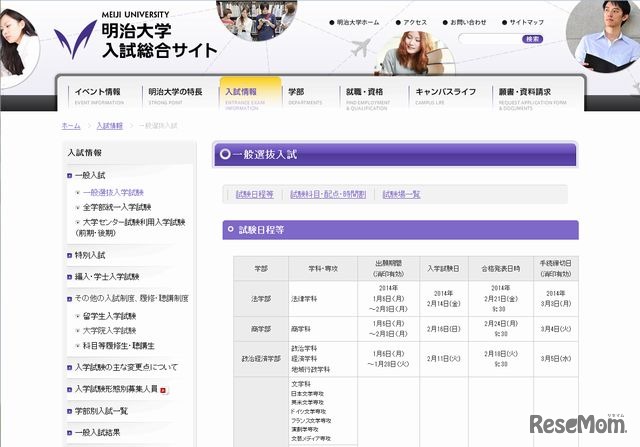Image resolution: width=640 pixels, height=447 pixels.
Task: Go to お問い合わせ contact page
Action: (468, 21)
